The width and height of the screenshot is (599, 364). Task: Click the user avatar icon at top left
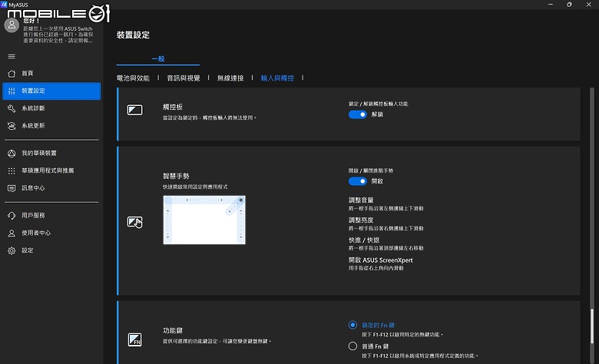12,25
